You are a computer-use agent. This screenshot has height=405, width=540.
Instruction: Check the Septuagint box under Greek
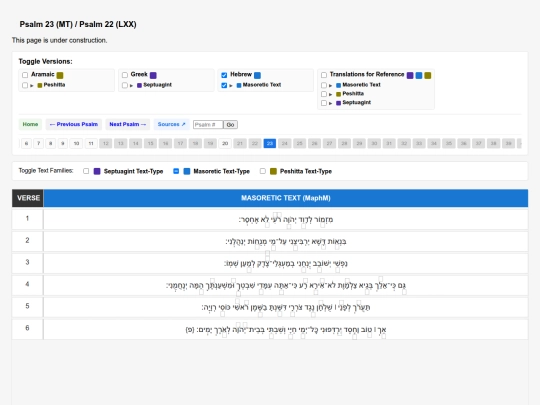(x=125, y=85)
